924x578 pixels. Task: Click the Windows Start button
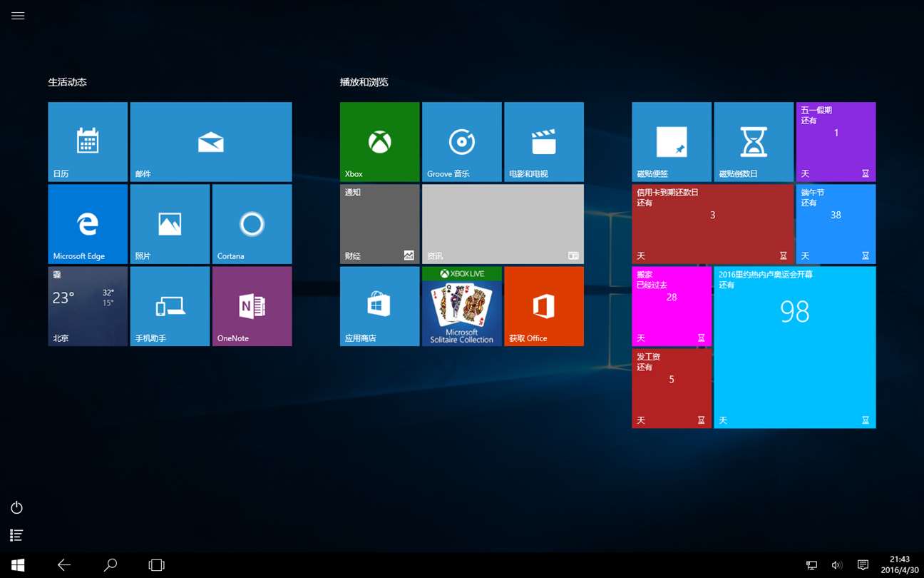click(18, 565)
